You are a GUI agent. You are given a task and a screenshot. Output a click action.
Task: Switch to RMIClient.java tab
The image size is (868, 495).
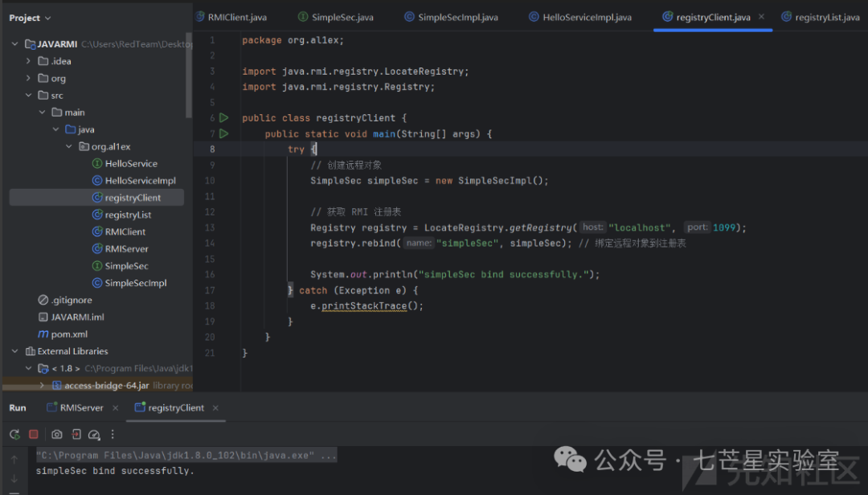[x=231, y=17]
